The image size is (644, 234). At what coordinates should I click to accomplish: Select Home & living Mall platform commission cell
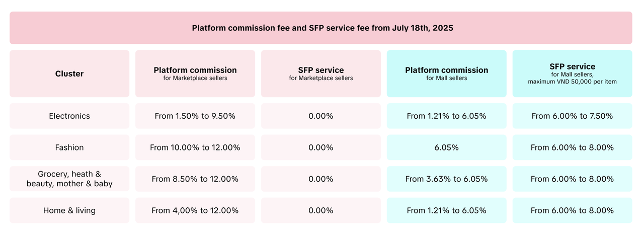tap(447, 210)
